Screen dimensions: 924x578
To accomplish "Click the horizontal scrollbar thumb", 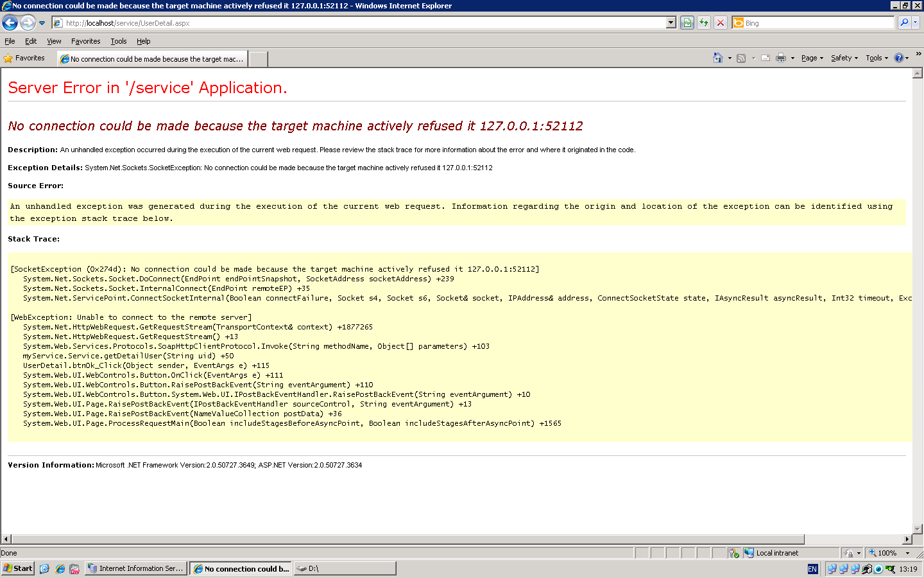I will (408, 539).
